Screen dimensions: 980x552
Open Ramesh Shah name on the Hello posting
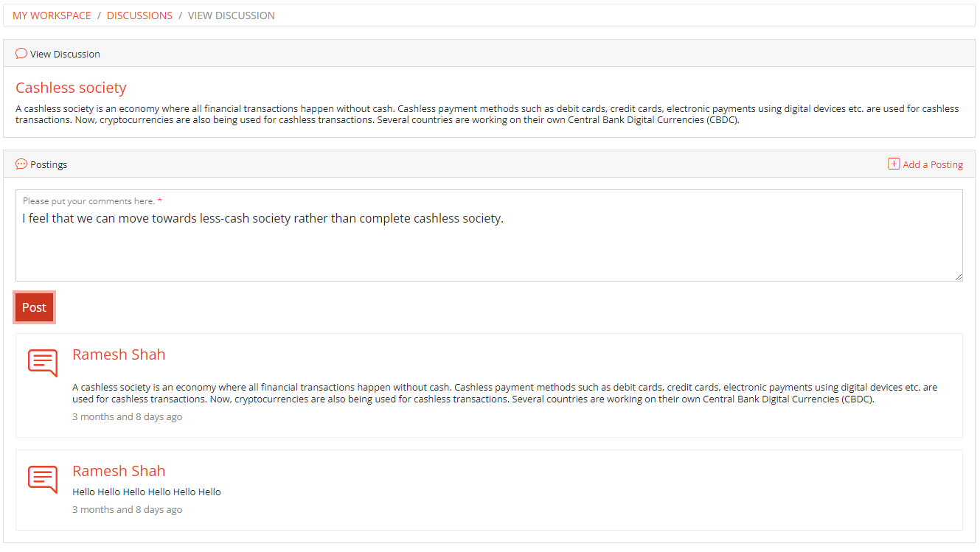119,471
